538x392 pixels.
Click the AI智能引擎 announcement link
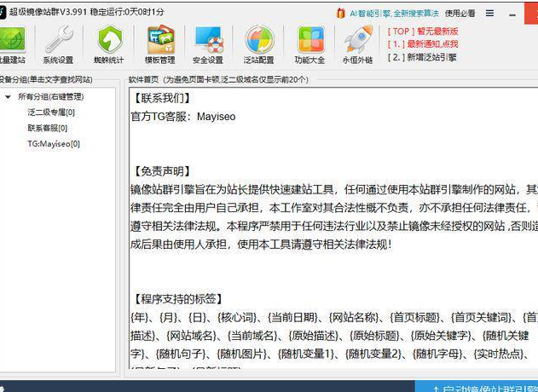[394, 14]
